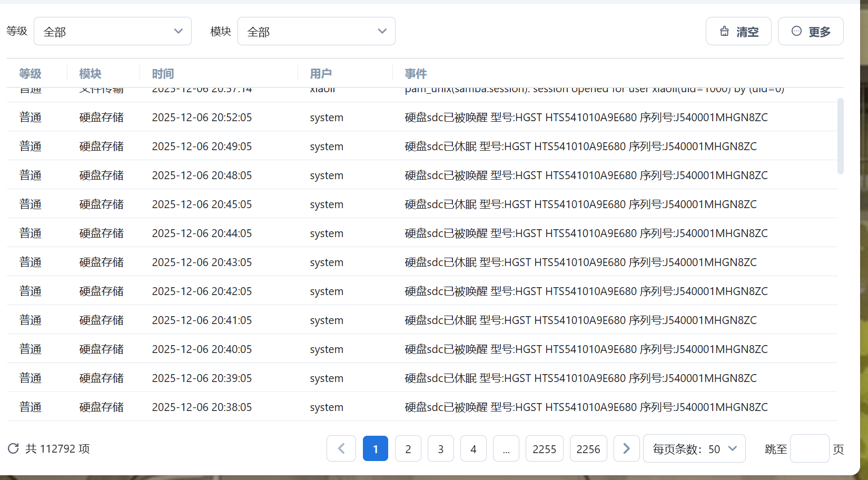The height and width of the screenshot is (480, 868).
Task: Click the 硬盘sdc已休眠 event at 20:41:05
Action: coord(580,320)
